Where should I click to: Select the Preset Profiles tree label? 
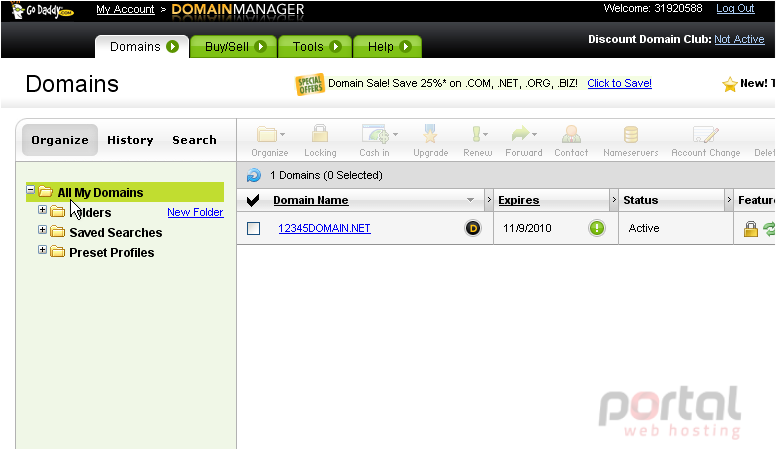click(x=112, y=252)
